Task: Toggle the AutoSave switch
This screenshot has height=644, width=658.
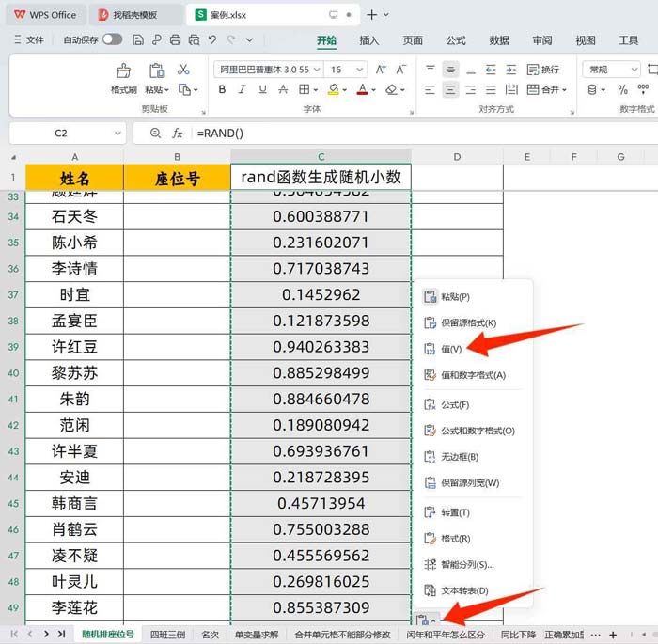Action: (x=112, y=39)
